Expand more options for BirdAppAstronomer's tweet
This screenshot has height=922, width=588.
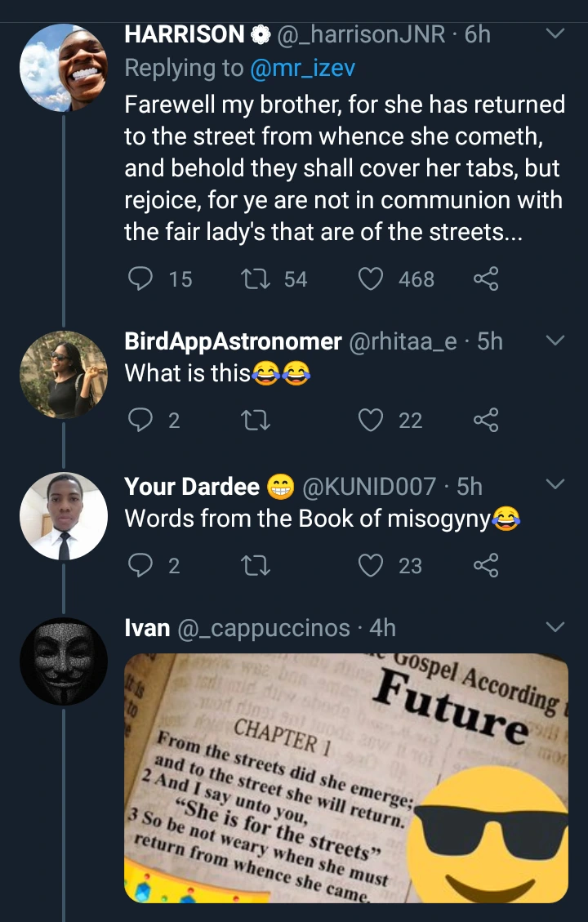point(555,341)
